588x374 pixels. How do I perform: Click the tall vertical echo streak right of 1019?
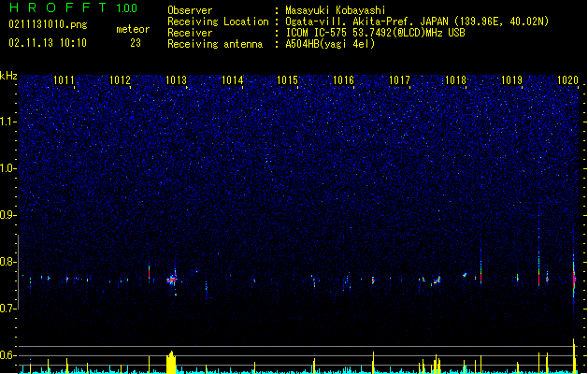(x=538, y=250)
